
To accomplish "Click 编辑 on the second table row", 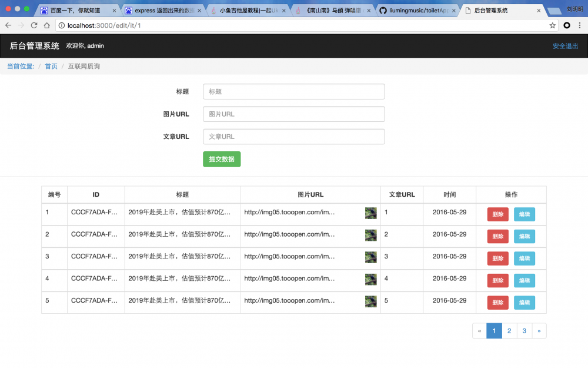I will tap(524, 236).
